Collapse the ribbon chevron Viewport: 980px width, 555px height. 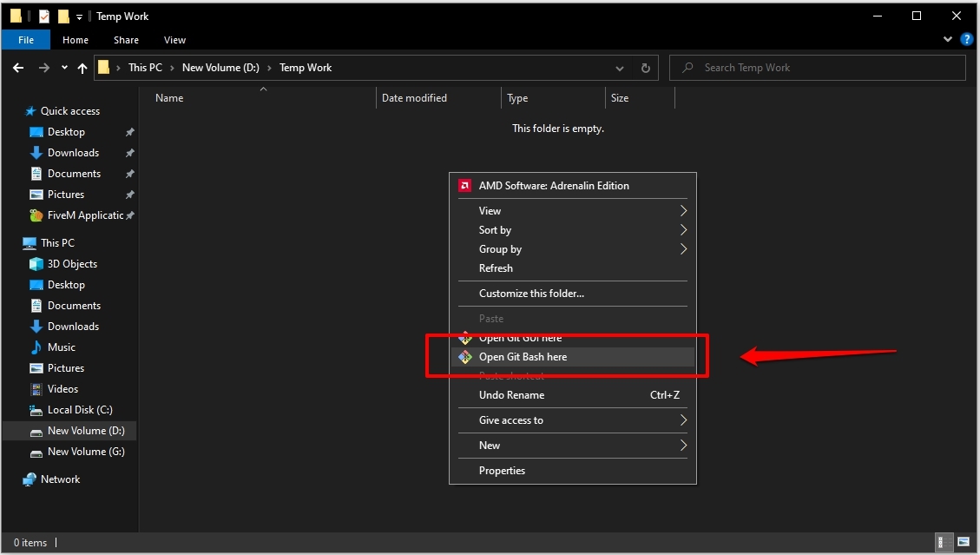[x=948, y=39]
